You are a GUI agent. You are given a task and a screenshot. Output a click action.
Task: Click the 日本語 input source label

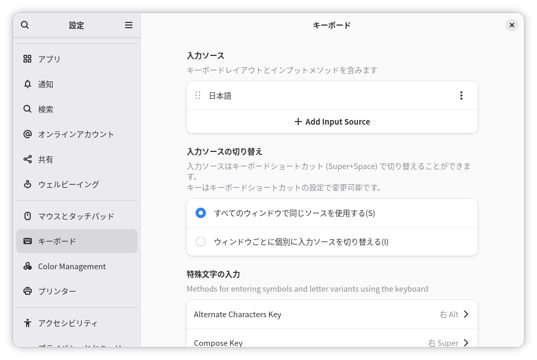[220, 96]
